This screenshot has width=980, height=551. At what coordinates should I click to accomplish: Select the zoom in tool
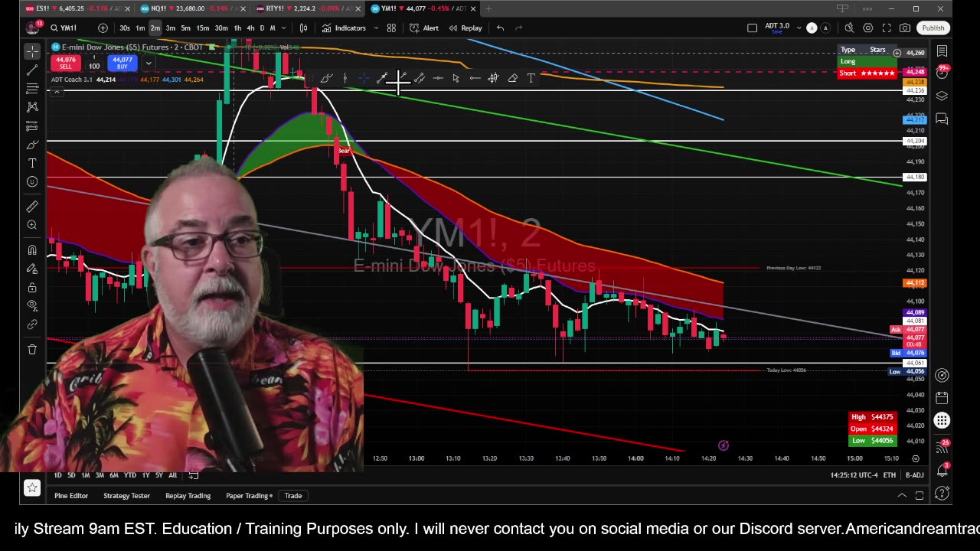click(32, 225)
